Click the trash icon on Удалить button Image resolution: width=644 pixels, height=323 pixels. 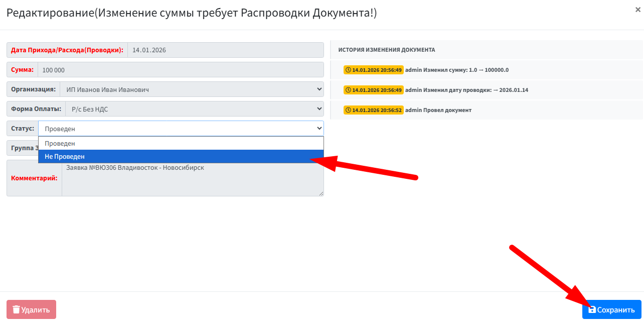pyautogui.click(x=16, y=309)
